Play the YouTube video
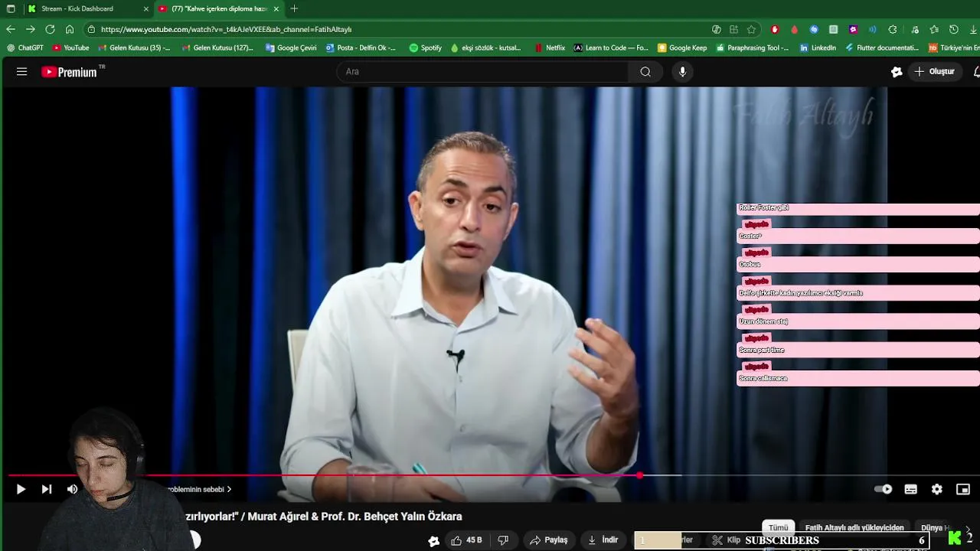 (x=21, y=490)
